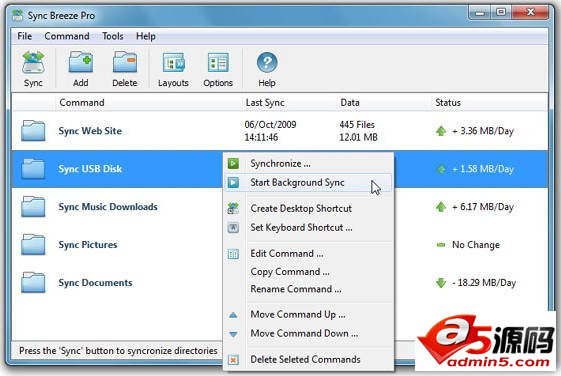This screenshot has height=376, width=561.
Task: Click the icon beside Set Keyboard Shortcut
Action: [233, 228]
